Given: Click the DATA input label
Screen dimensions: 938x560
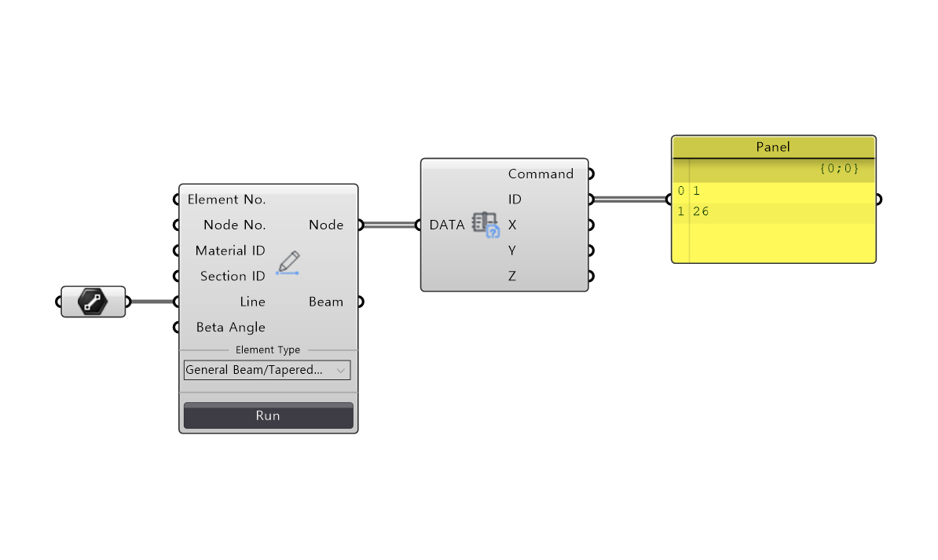Looking at the screenshot, I should 447,225.
